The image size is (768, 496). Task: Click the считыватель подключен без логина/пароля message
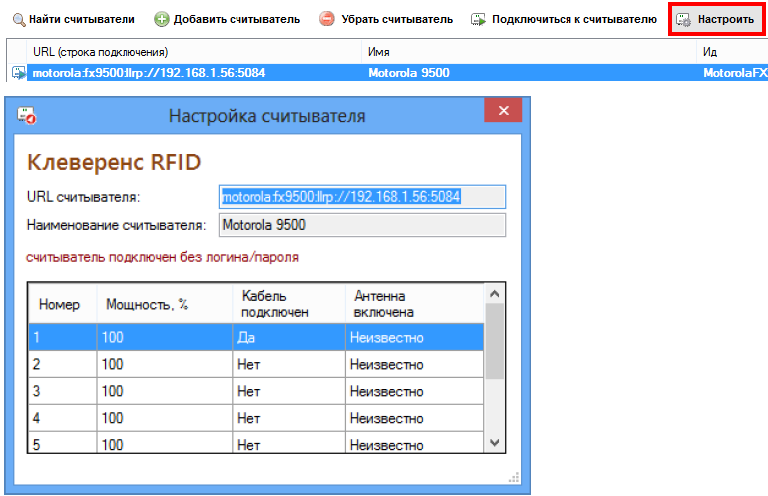162,257
